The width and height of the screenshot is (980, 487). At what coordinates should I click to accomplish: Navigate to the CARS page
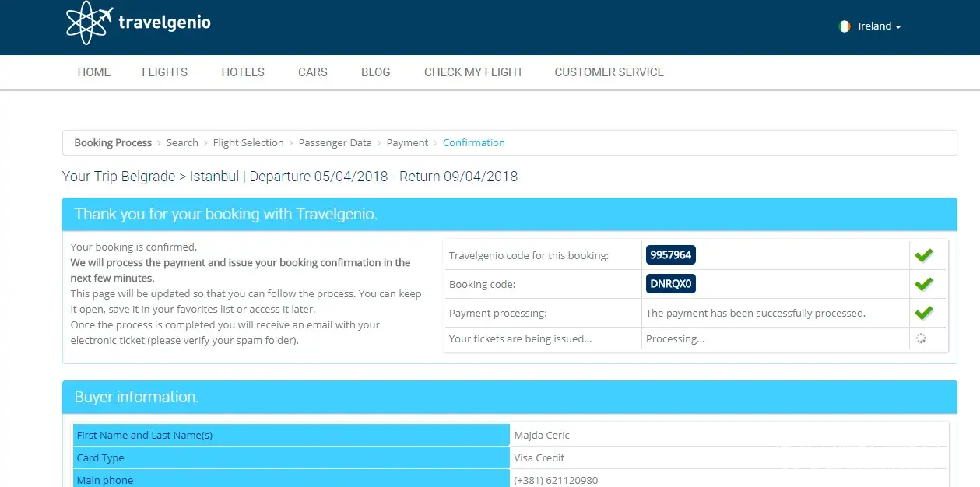(313, 72)
